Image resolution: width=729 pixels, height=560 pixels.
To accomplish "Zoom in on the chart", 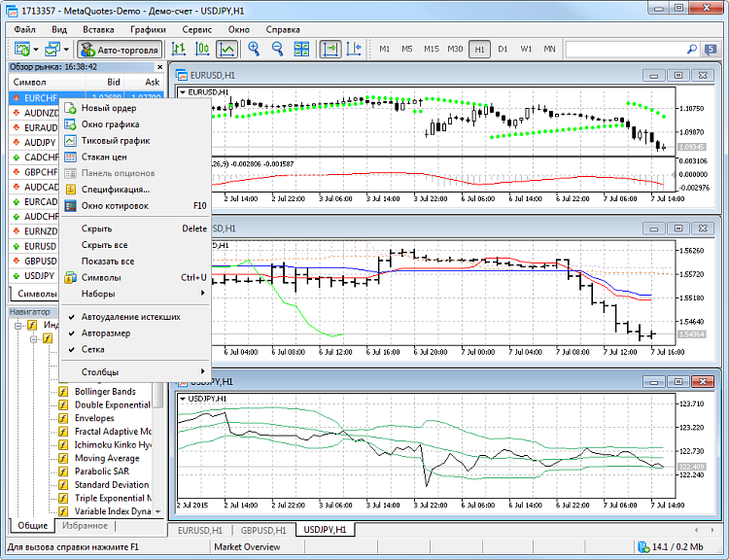I will [255, 49].
